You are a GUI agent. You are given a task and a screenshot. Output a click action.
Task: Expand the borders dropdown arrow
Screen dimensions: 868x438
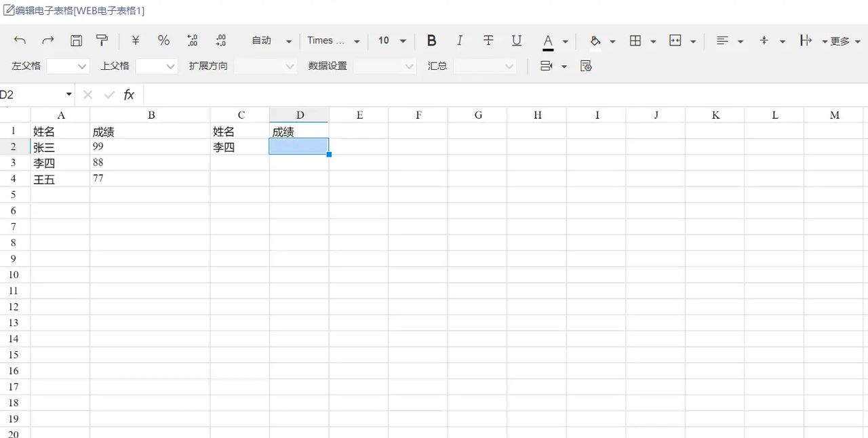(653, 41)
